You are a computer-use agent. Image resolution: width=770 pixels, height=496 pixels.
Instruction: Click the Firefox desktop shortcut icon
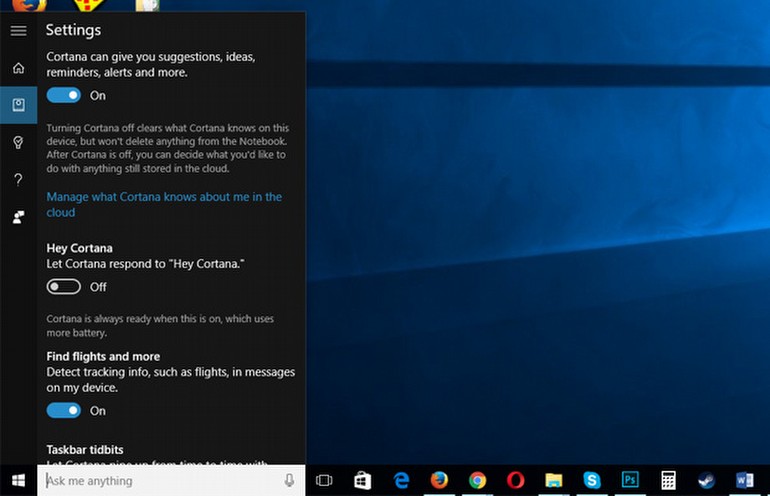click(29, 5)
